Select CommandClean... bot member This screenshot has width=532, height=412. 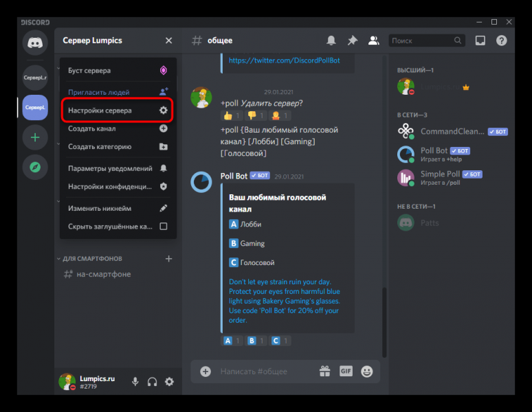[x=452, y=131]
